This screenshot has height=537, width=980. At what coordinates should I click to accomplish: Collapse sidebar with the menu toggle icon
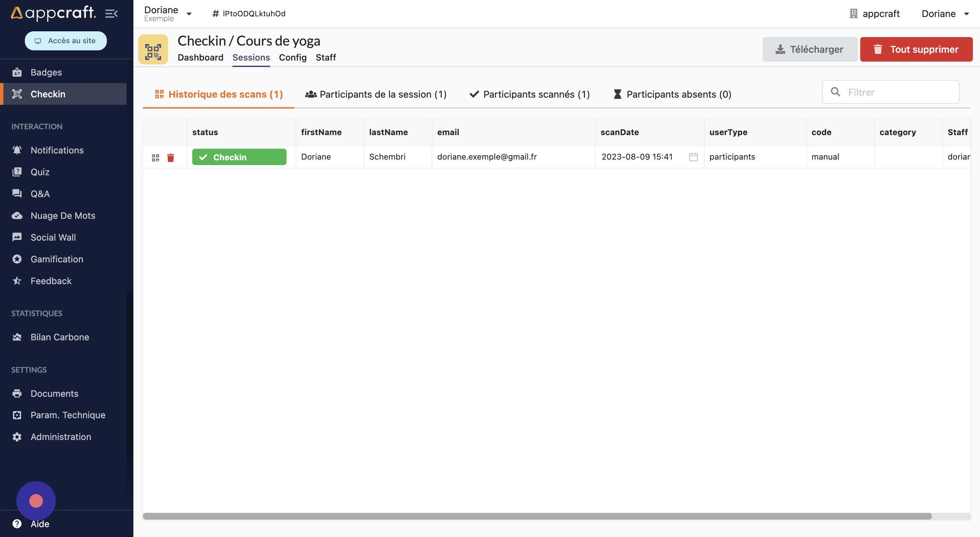pos(112,14)
